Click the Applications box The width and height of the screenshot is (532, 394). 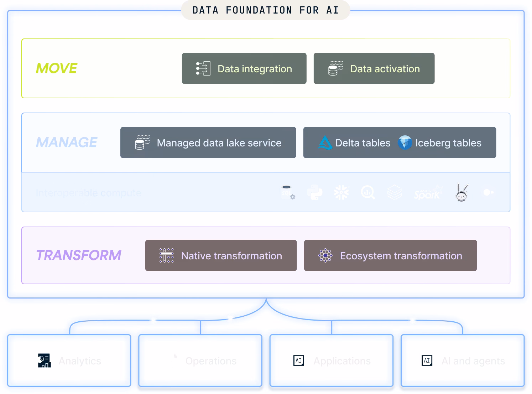[x=332, y=361]
